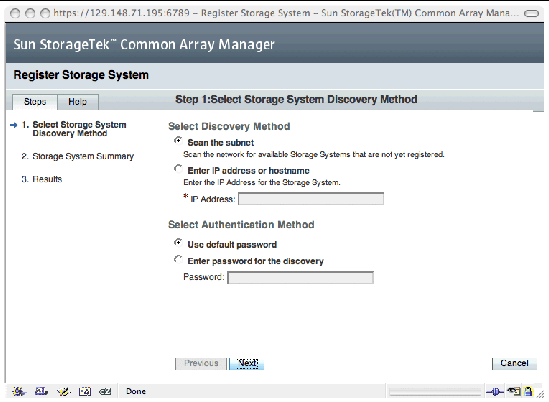The height and width of the screenshot is (402, 549).
Task: Choose Enter password for the discovery option
Action: coord(178,259)
